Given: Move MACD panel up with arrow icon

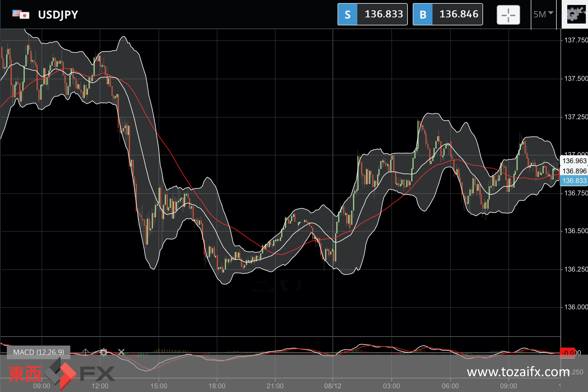Looking at the screenshot, I should tap(85, 352).
